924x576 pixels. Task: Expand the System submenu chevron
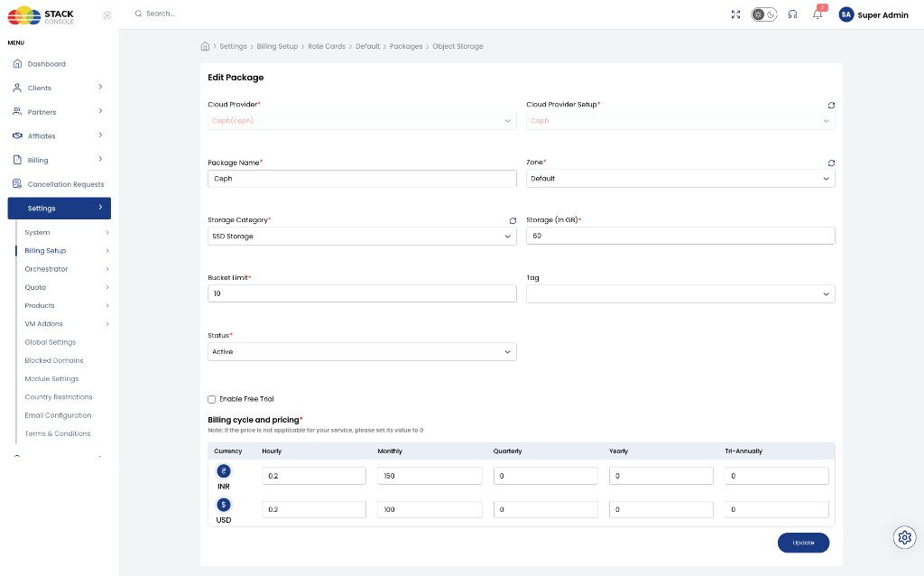(107, 232)
